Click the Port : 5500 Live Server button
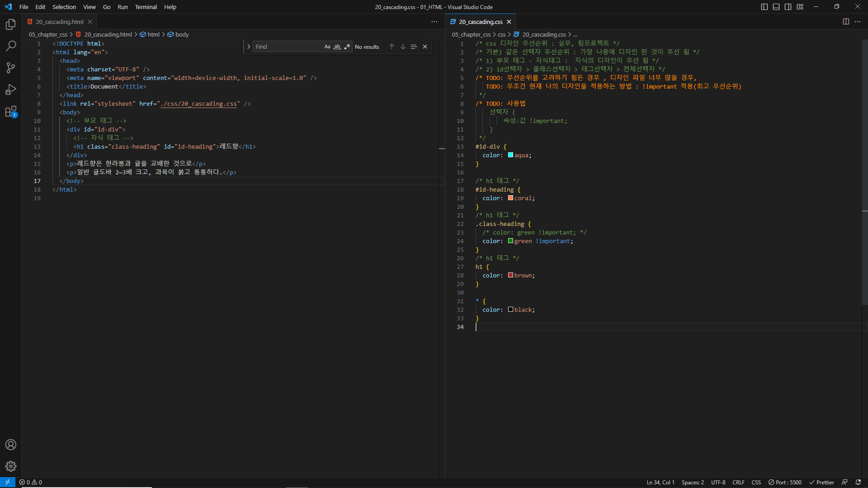 pyautogui.click(x=785, y=483)
